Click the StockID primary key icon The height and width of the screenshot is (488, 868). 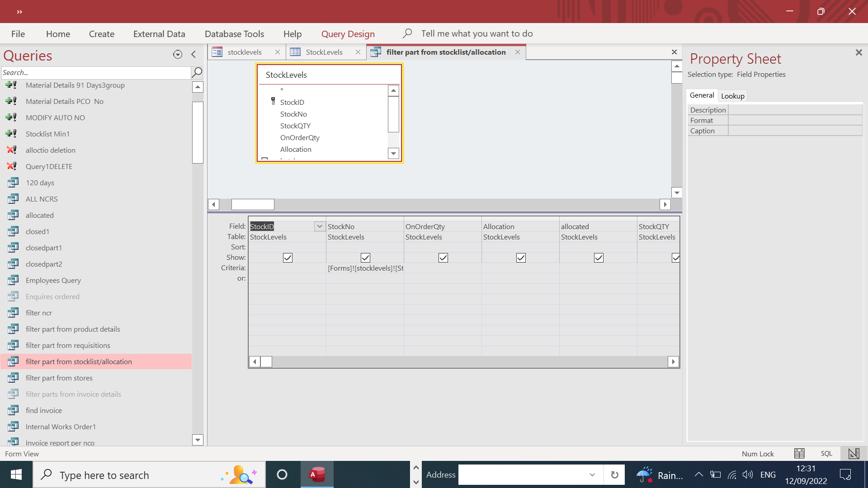273,101
